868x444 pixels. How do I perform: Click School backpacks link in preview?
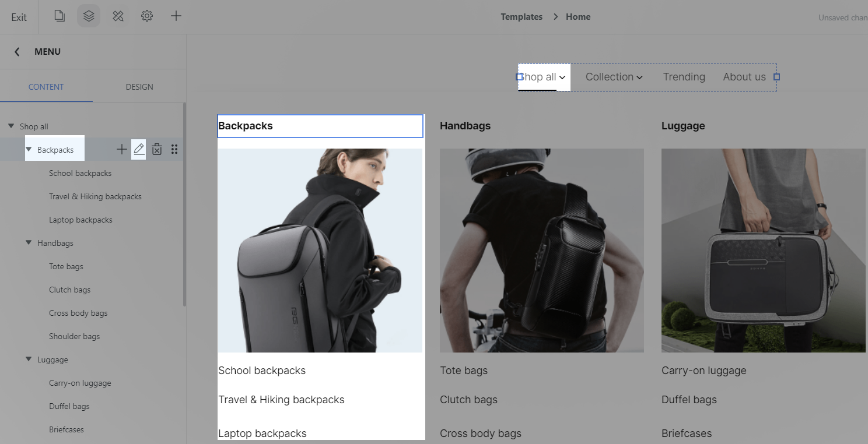[262, 371]
